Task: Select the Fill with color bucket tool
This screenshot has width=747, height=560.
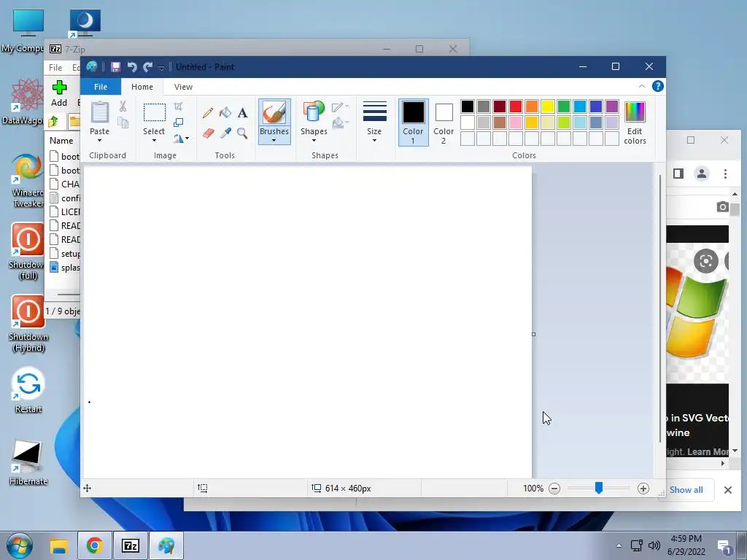Action: 225,113
